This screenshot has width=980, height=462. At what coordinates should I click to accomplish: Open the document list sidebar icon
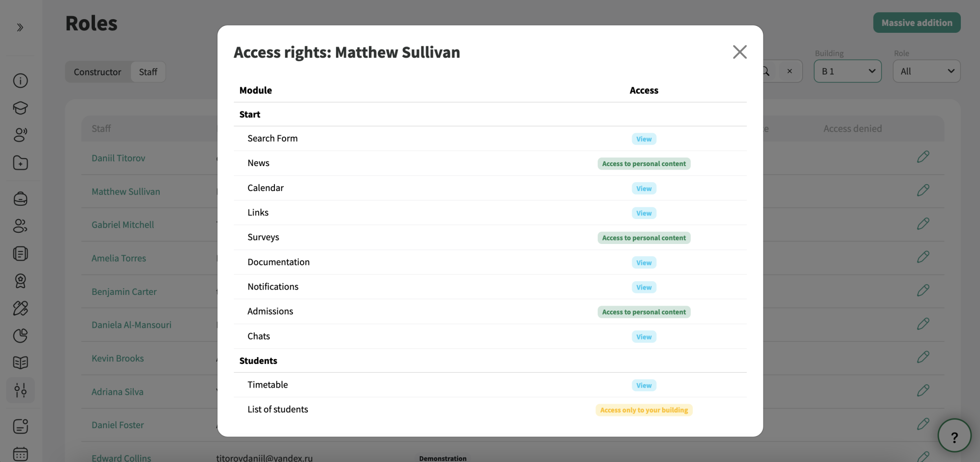21,254
